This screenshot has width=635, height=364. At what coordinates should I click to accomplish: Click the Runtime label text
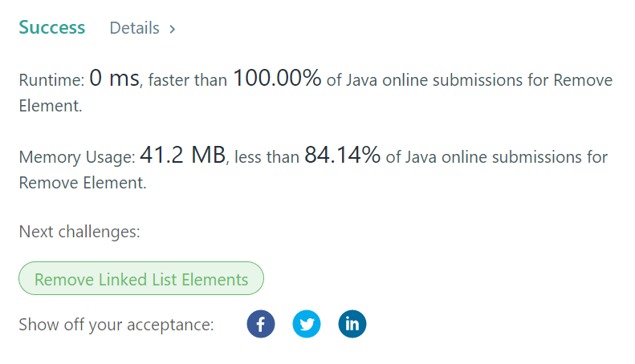[x=51, y=81]
